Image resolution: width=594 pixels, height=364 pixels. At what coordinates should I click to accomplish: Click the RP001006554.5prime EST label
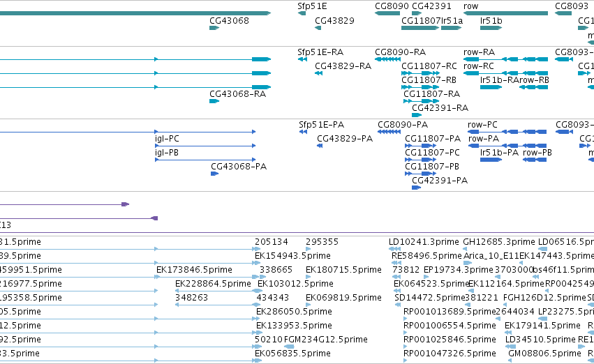450,326
